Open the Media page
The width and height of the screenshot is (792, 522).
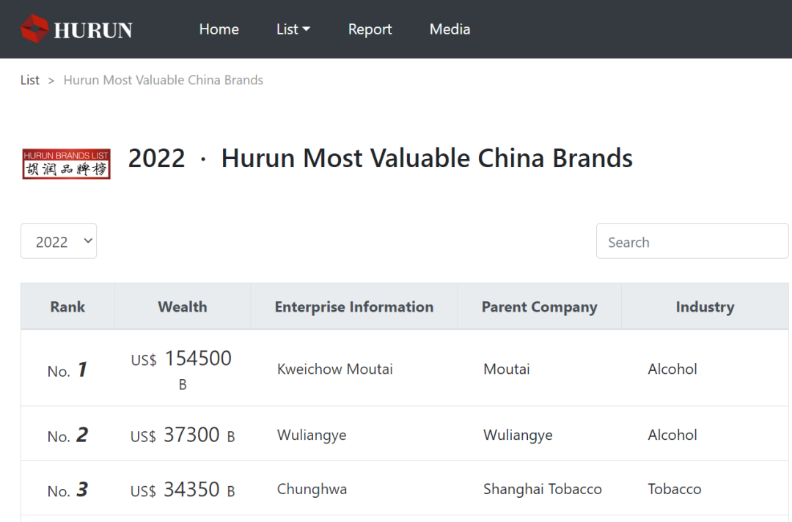point(449,29)
